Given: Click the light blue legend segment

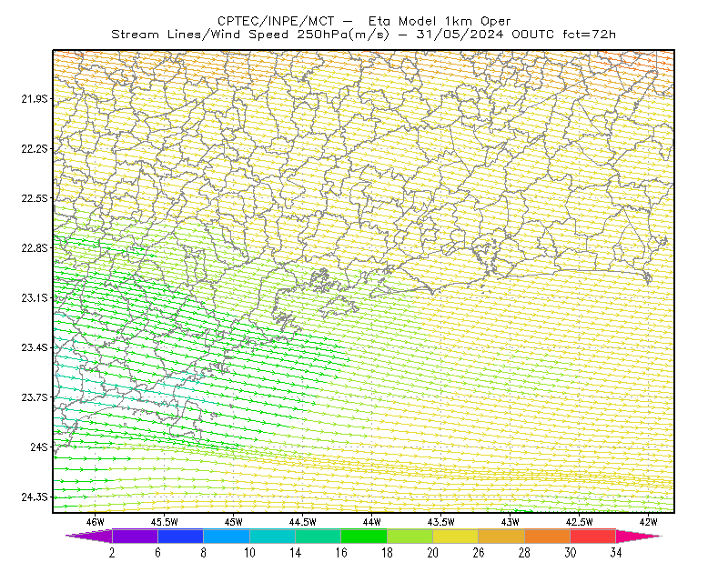Looking at the screenshot, I should pyautogui.click(x=227, y=536).
